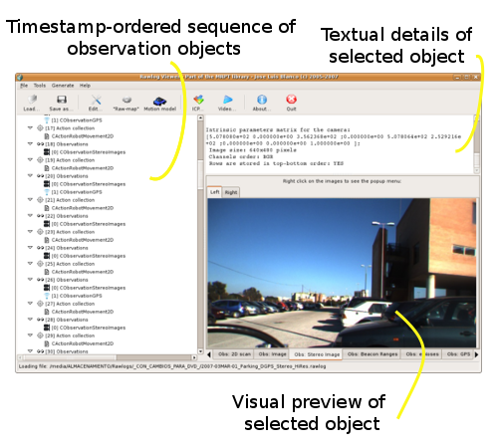Open the File menu
This screenshot has height=448, width=498.
(x=24, y=86)
